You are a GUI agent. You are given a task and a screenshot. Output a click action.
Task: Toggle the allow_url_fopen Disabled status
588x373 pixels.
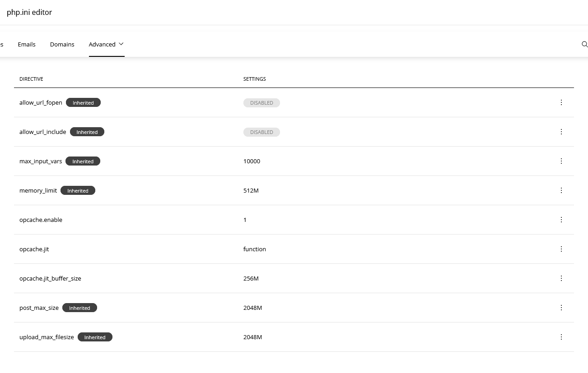click(261, 103)
